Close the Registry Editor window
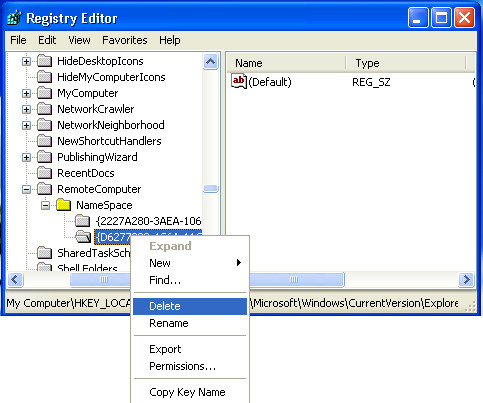Viewport: 483px width, 403px height. [465, 18]
